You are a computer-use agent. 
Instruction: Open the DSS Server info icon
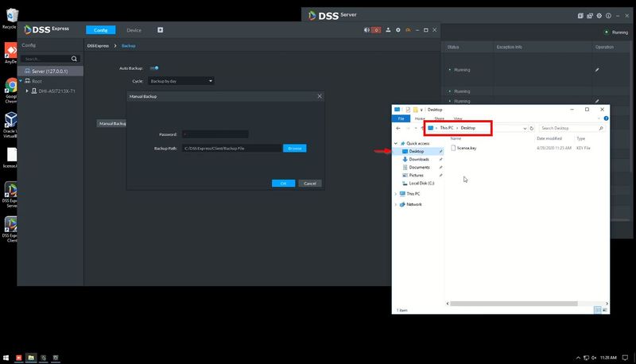pos(608,15)
